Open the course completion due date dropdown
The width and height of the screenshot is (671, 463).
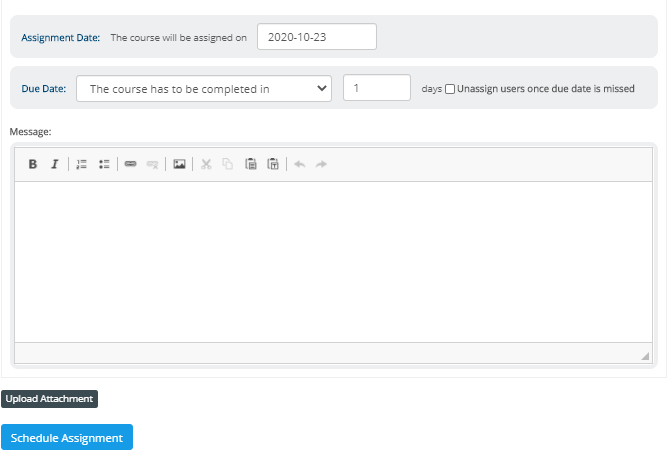point(204,89)
